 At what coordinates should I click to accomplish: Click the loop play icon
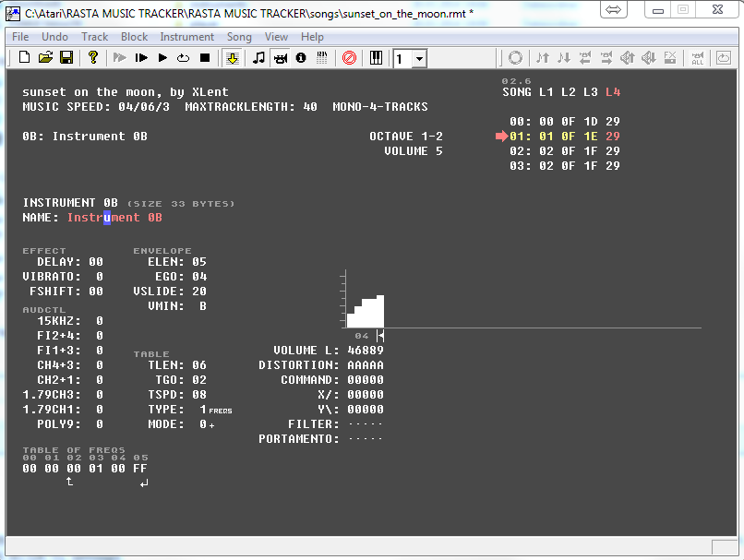coord(183,58)
